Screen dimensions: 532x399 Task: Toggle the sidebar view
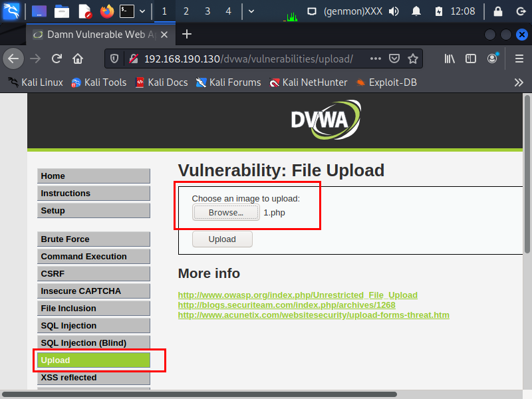point(471,59)
